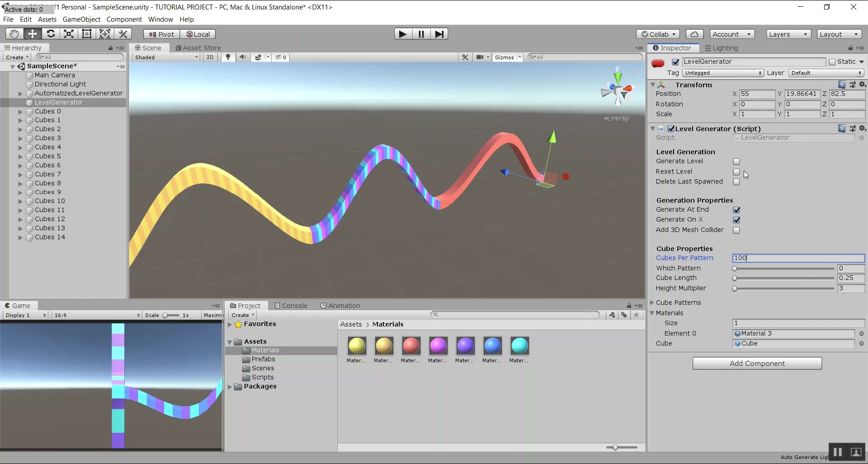Click the Cube Length slider handle
The image size is (868, 464).
(735, 278)
